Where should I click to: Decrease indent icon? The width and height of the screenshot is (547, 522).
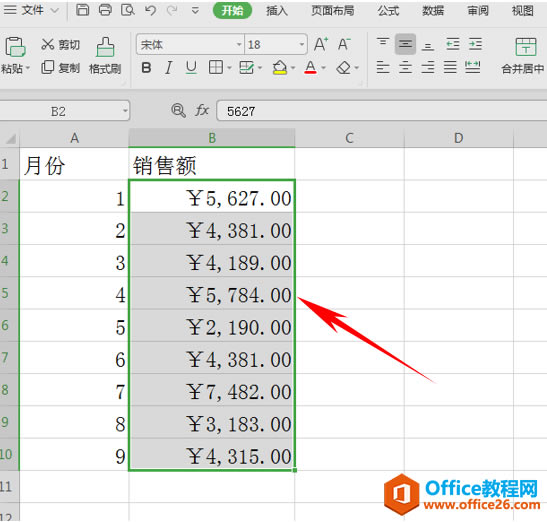[x=452, y=44]
